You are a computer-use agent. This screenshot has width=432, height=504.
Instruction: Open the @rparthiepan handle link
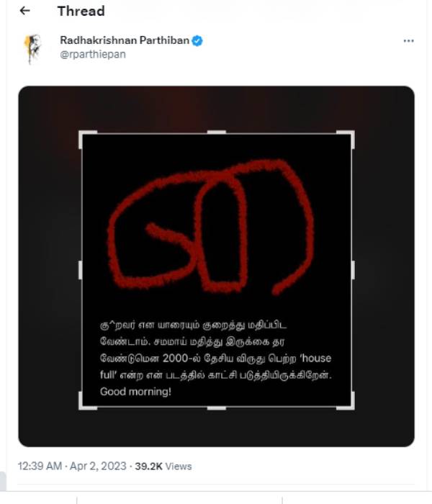(93, 54)
